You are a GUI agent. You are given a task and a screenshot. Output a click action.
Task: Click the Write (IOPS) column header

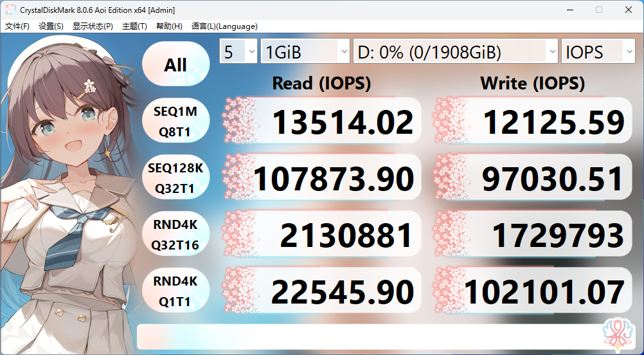pyautogui.click(x=532, y=84)
